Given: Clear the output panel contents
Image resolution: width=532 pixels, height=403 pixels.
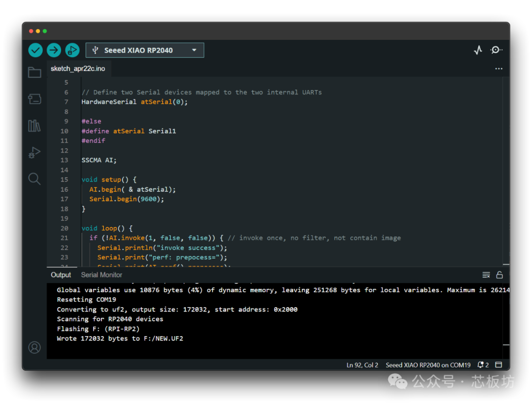Looking at the screenshot, I should (486, 275).
